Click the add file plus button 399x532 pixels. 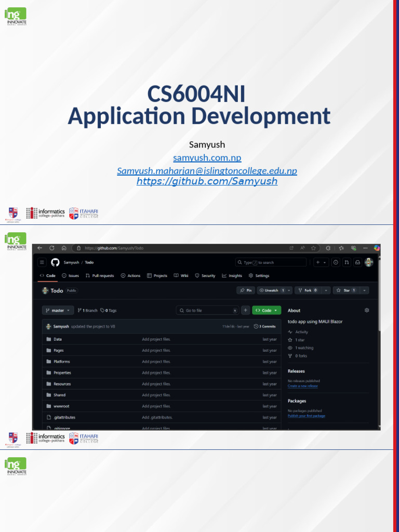point(245,310)
